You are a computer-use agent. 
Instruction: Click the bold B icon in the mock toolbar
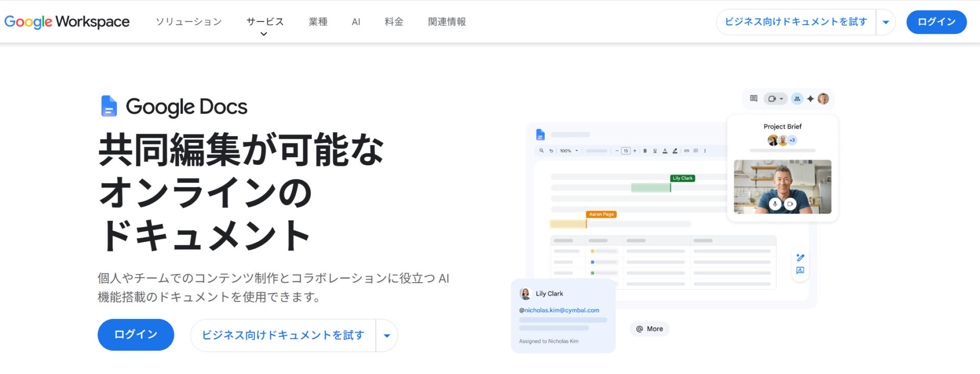[645, 151]
